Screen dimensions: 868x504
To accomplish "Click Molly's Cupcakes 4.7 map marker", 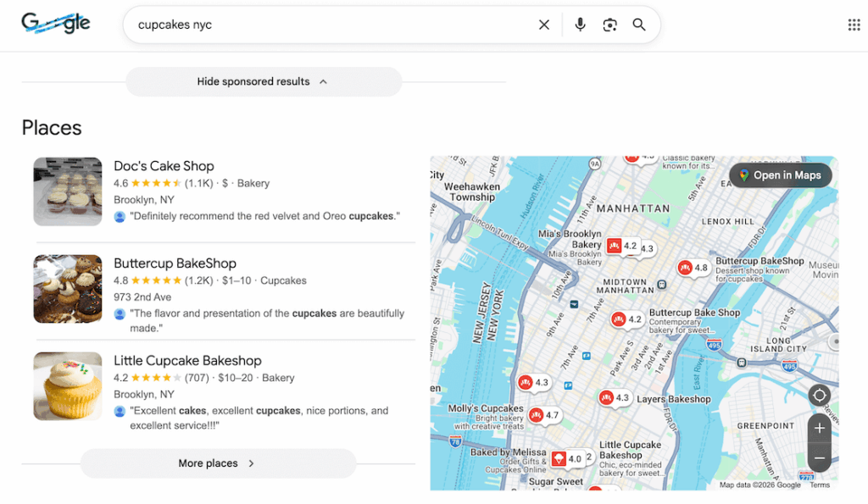I will tap(537, 415).
